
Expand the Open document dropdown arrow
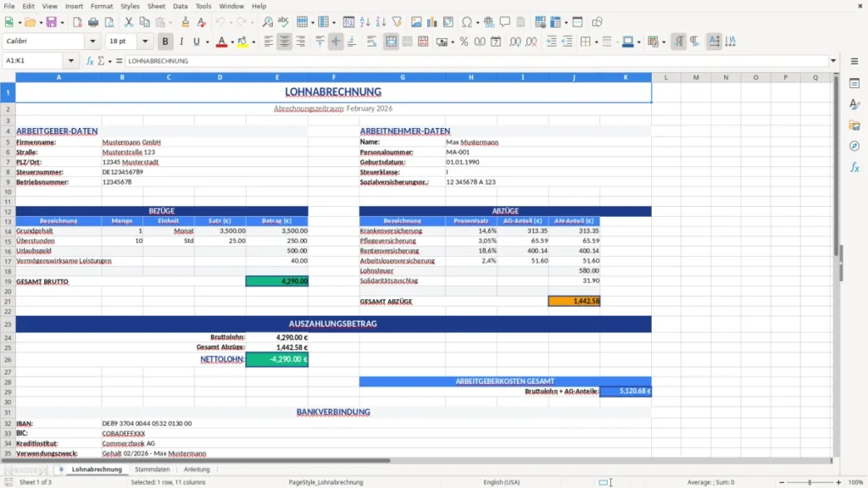[x=41, y=23]
